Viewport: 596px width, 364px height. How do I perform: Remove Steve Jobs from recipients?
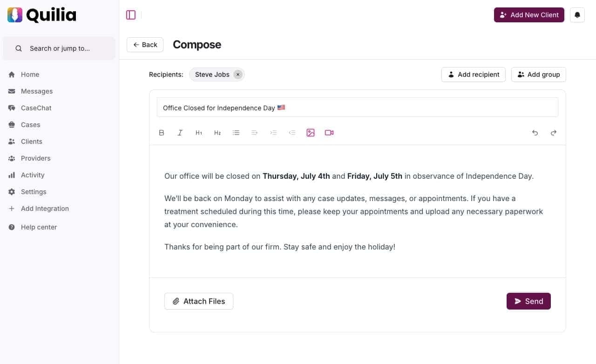click(x=237, y=74)
